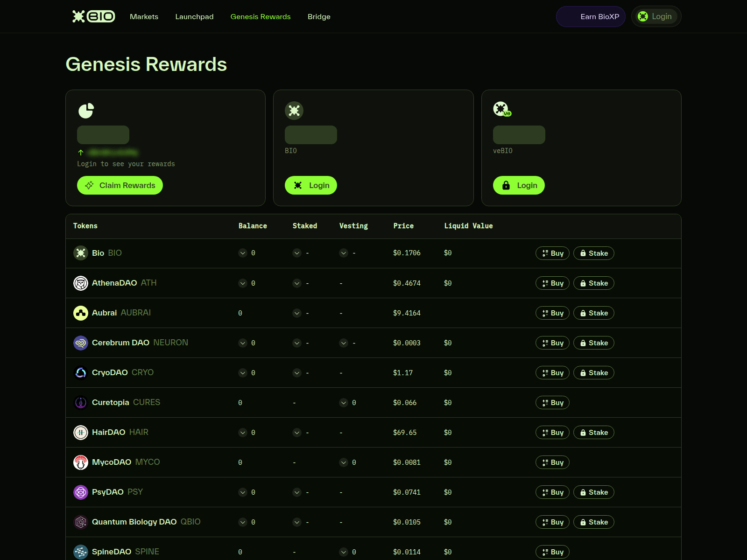Click the pie chart icon on the rewards card

click(x=85, y=111)
